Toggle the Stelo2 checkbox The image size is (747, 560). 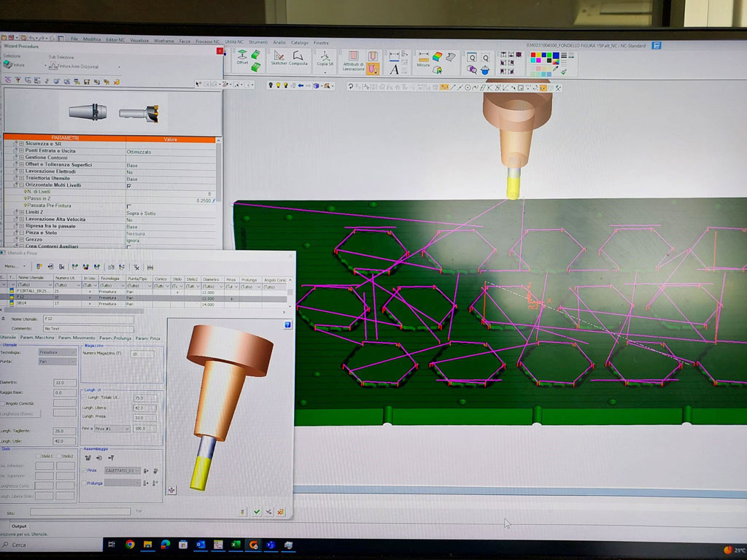[x=58, y=456]
